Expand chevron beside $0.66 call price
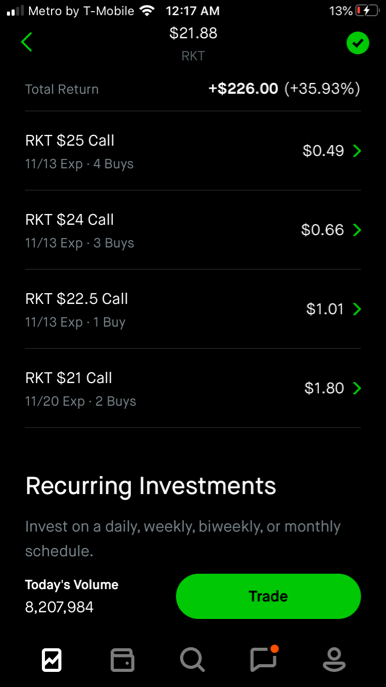The height and width of the screenshot is (687, 386). tap(357, 230)
